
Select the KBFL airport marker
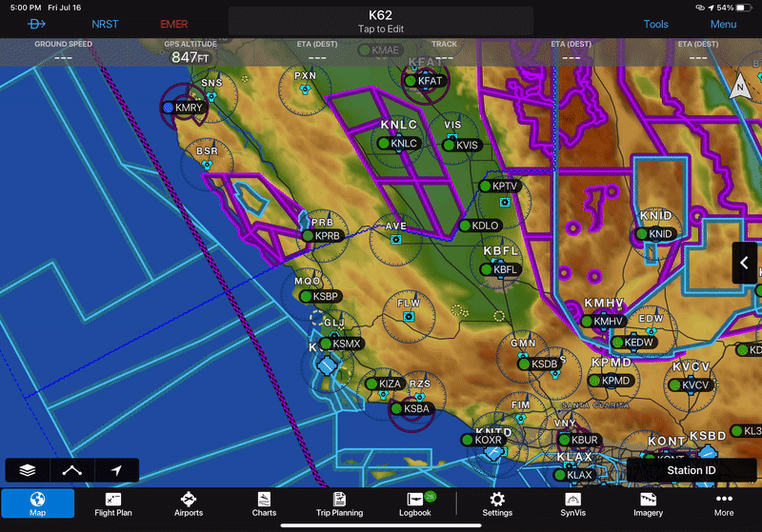499,269
